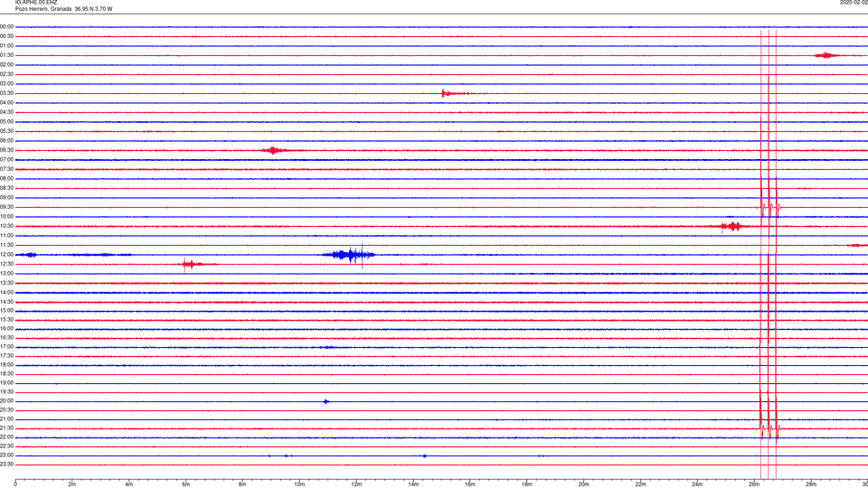Select the small blue event on the 20:00 trace
Screen dimensions: 868x488
pyautogui.click(x=326, y=401)
